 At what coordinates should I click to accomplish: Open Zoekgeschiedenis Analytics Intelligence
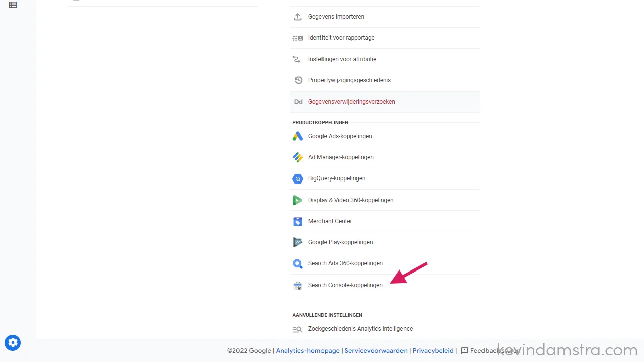(385, 329)
